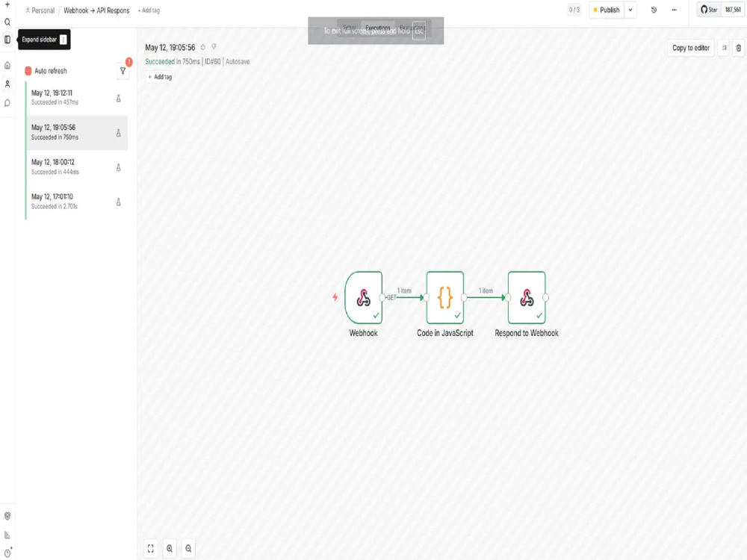Screen dimensions: 747x560
Task: Click the GitHub Star button
Action: click(x=709, y=10)
